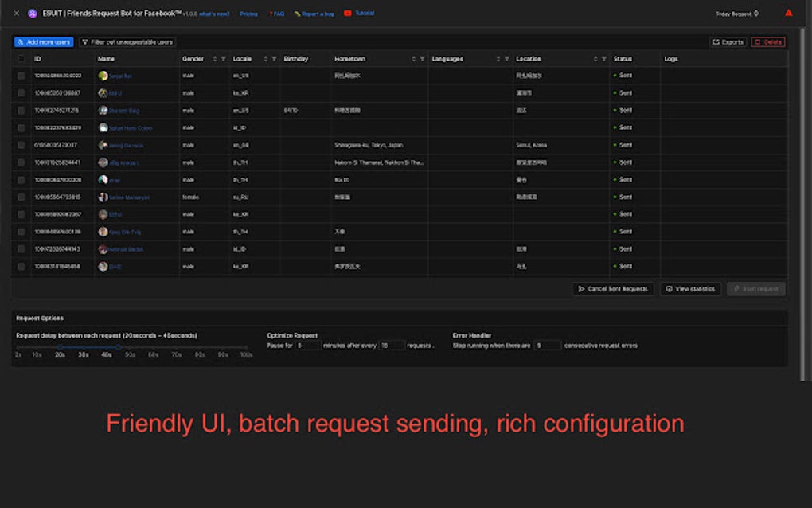This screenshot has width=812, height=508.
Task: Open the FAQ menu item
Action: (x=277, y=13)
